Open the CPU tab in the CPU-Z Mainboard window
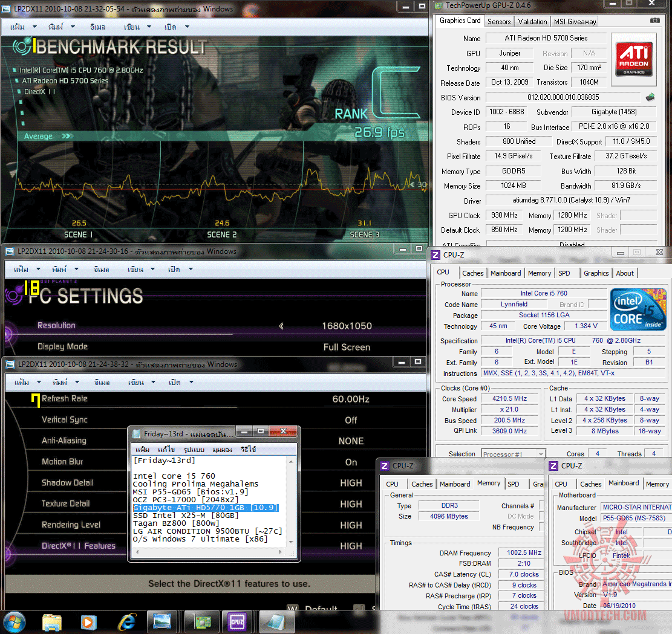The height and width of the screenshot is (634, 672). pos(561,484)
